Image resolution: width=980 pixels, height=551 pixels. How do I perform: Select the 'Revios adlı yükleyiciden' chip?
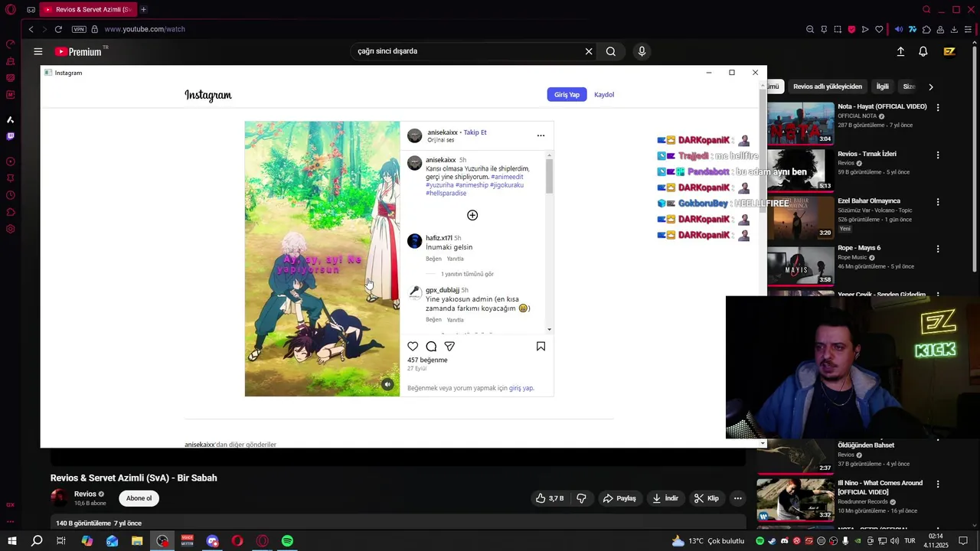click(828, 86)
